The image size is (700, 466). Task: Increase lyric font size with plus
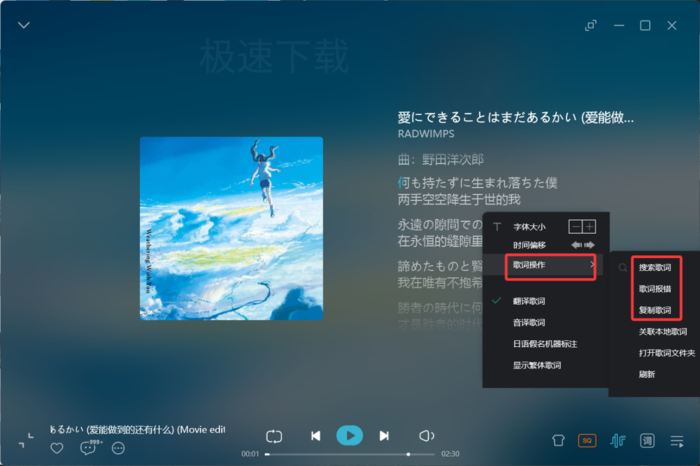tap(589, 227)
